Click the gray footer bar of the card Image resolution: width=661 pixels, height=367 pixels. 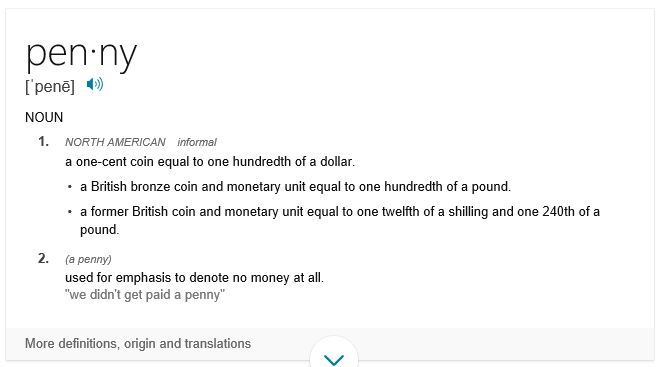pos(330,344)
